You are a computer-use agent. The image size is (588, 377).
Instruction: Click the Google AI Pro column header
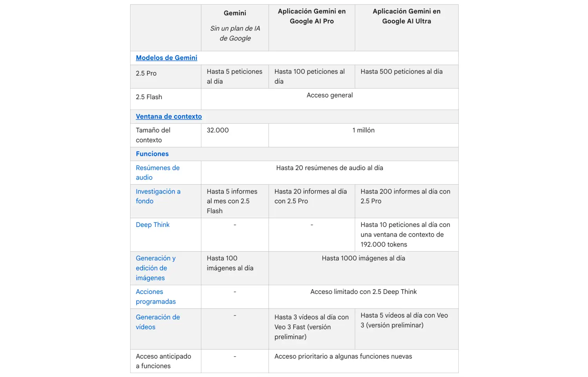click(x=312, y=16)
